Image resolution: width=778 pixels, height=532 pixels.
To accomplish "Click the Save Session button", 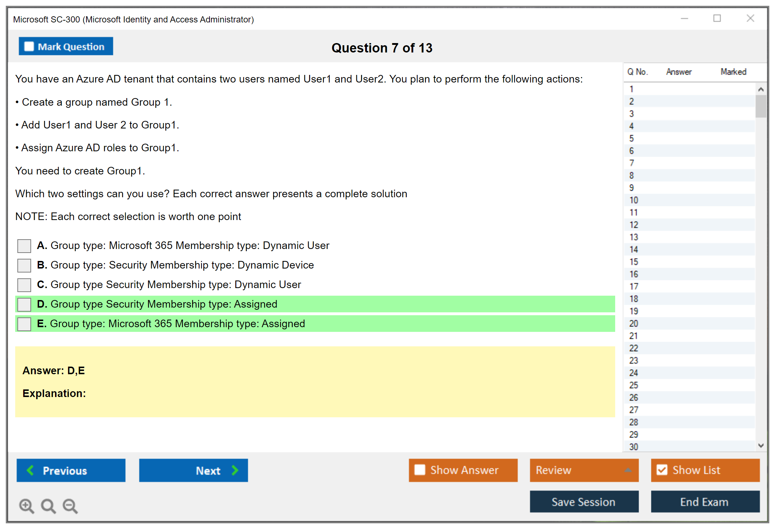I will click(584, 502).
